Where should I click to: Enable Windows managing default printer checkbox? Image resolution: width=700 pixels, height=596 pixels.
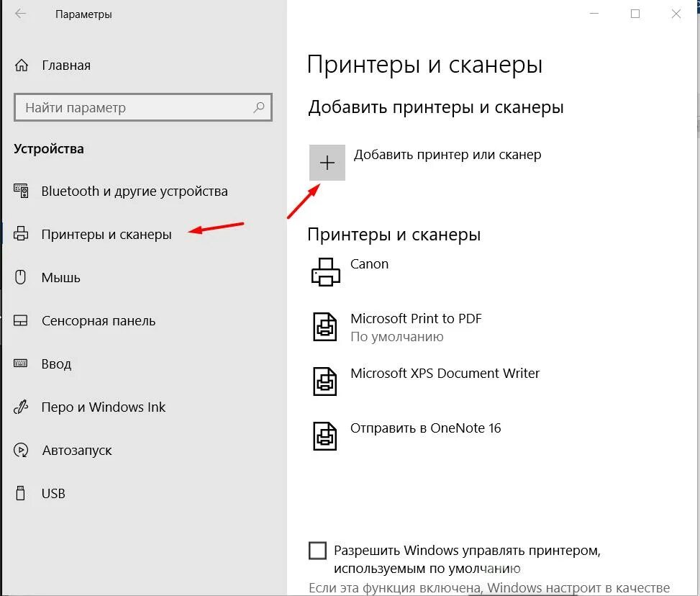[317, 551]
